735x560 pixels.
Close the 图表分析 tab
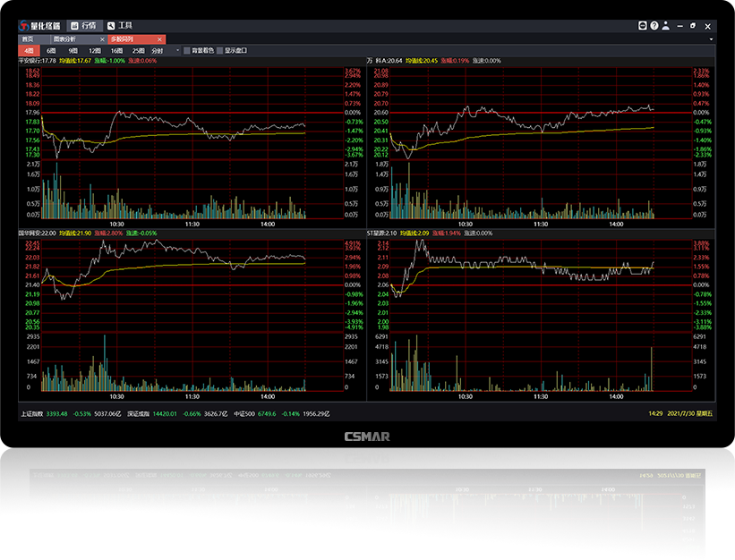[102, 39]
